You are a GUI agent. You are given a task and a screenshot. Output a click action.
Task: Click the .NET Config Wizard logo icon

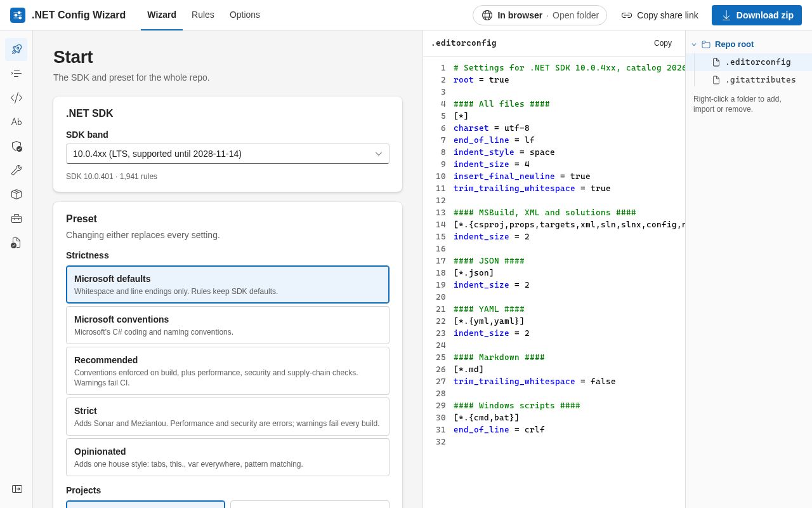[18, 15]
